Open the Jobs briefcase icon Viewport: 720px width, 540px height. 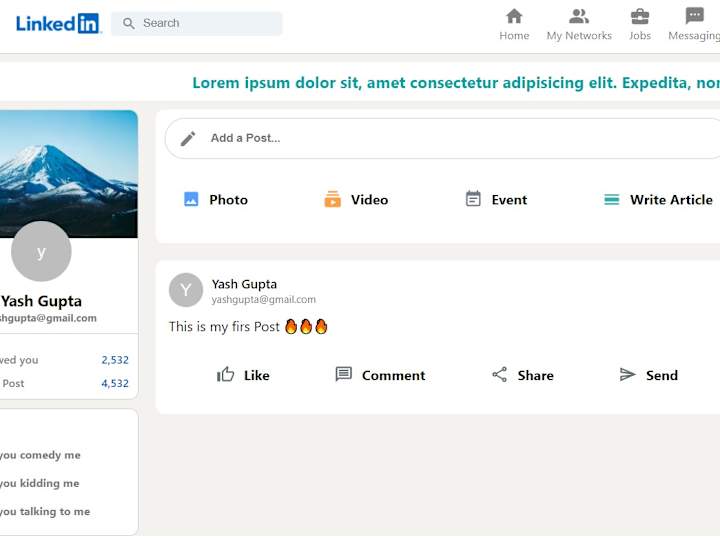(640, 16)
